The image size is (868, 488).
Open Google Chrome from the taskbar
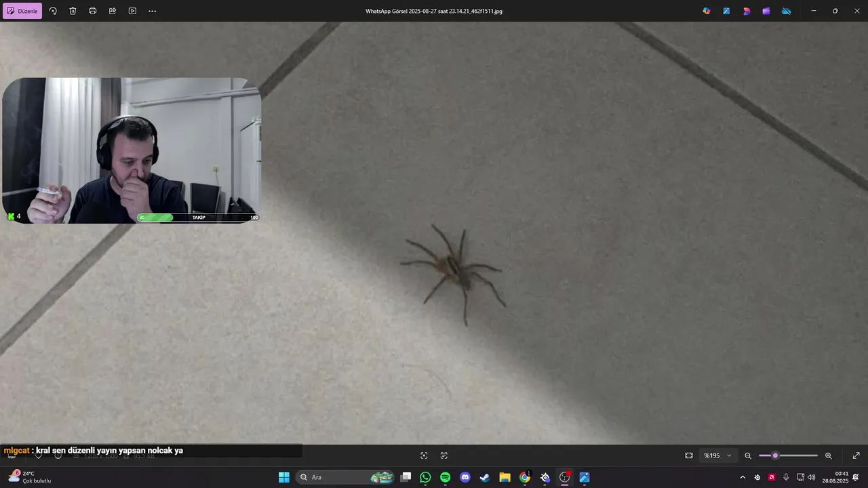click(x=525, y=477)
